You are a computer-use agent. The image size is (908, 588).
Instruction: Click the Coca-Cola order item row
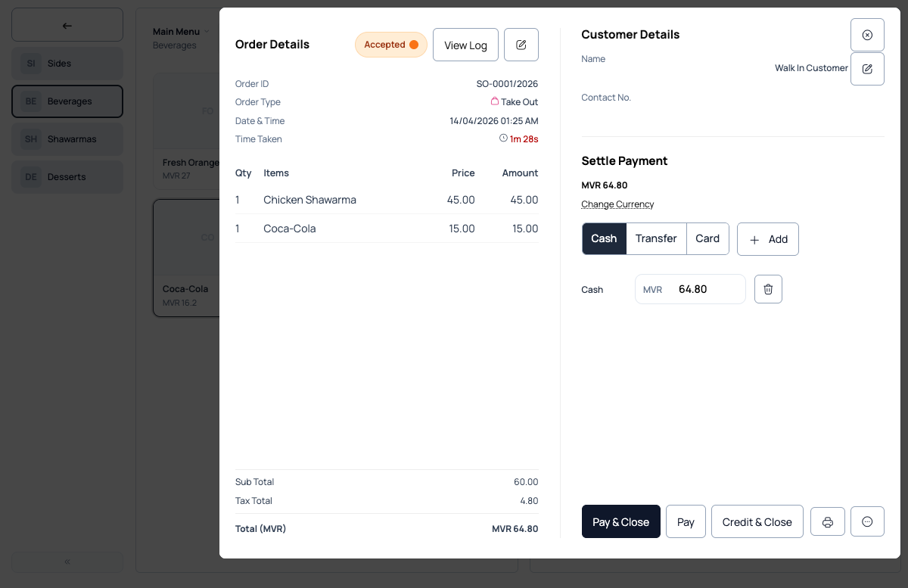point(387,229)
